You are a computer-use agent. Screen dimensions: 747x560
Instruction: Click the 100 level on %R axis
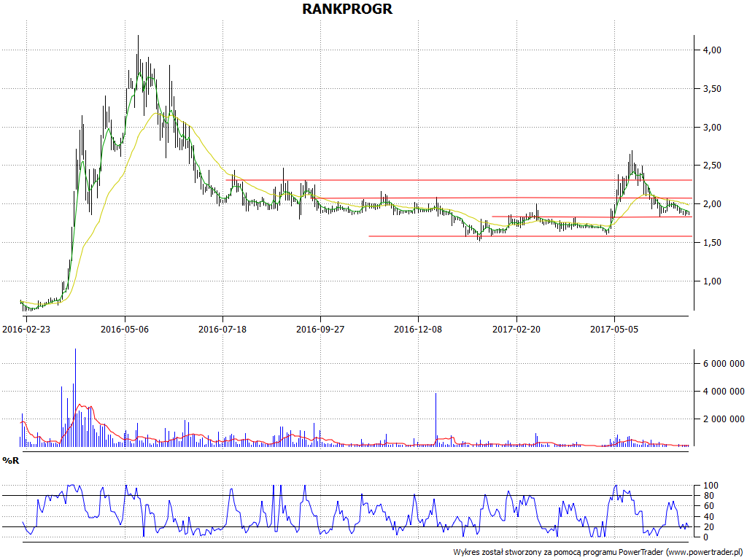[711, 486]
